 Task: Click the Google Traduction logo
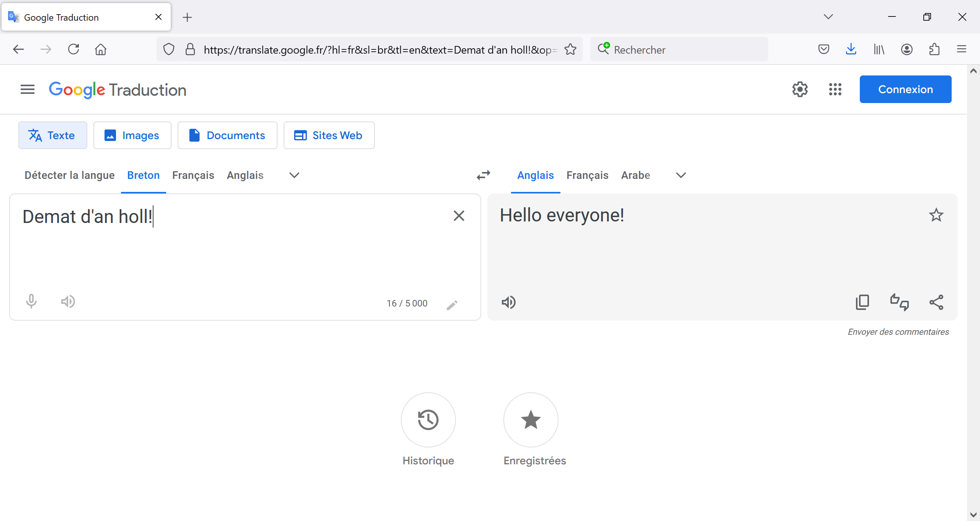click(118, 90)
